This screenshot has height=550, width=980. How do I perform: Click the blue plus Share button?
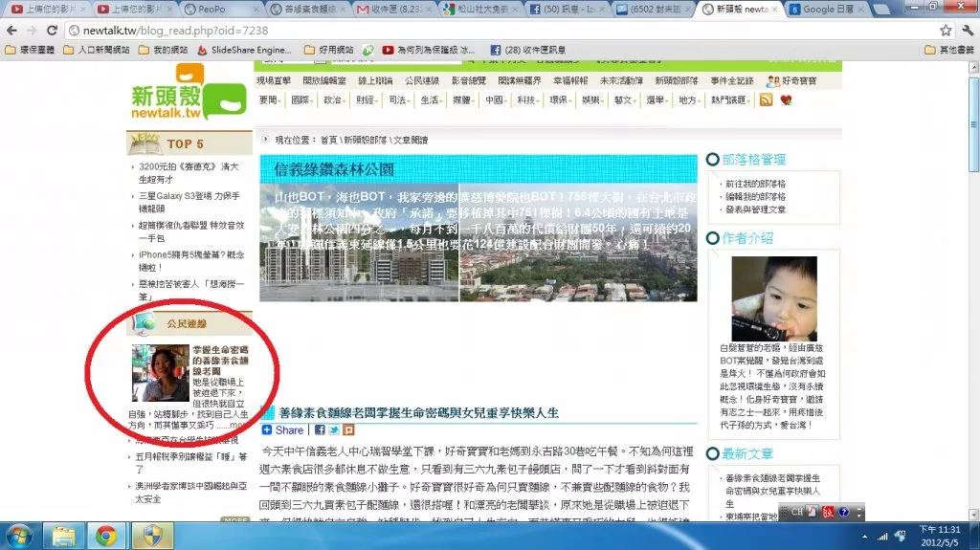[x=282, y=430]
